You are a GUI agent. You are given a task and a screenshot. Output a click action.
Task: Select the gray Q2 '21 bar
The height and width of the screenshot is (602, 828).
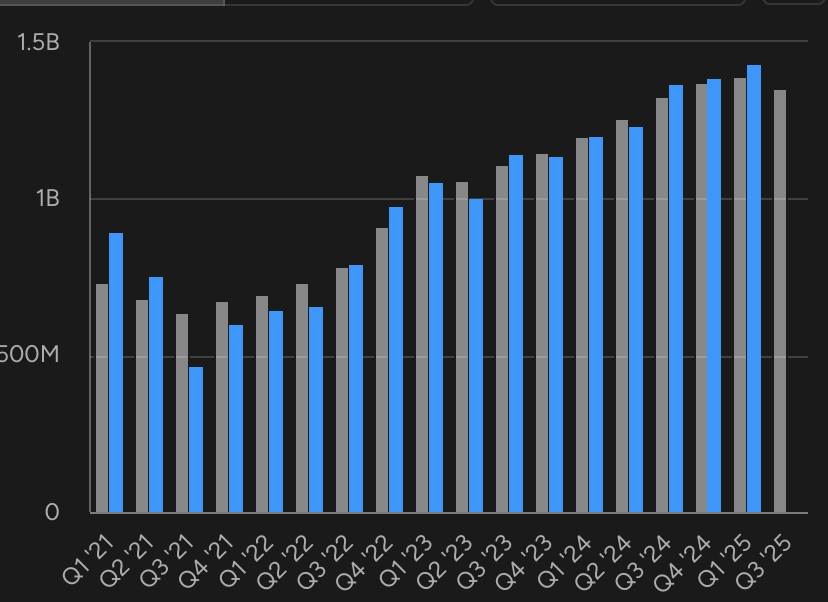point(142,406)
